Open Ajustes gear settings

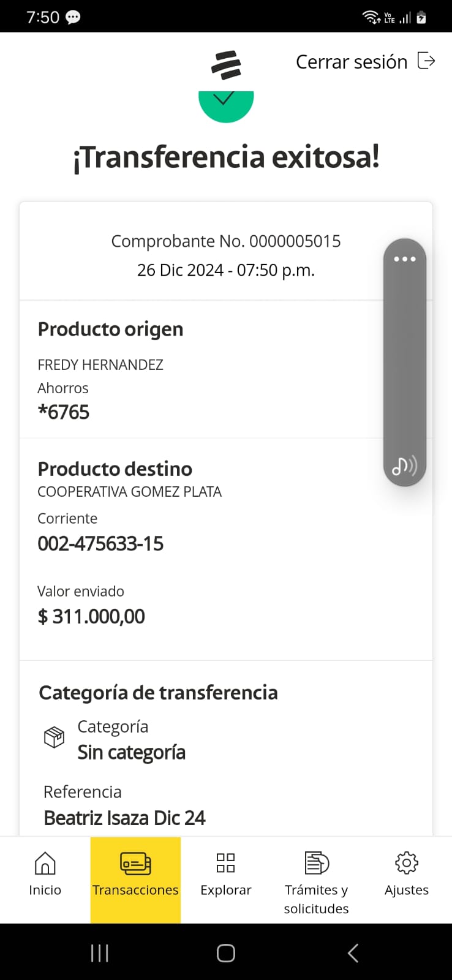tap(407, 874)
